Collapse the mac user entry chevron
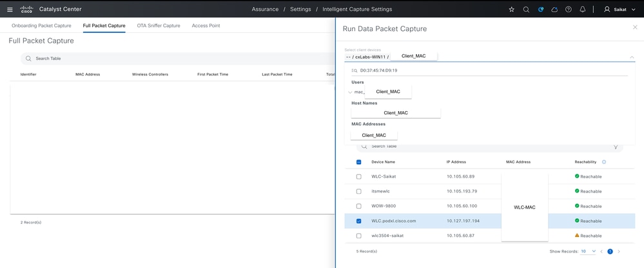The height and width of the screenshot is (268, 644). [x=350, y=92]
